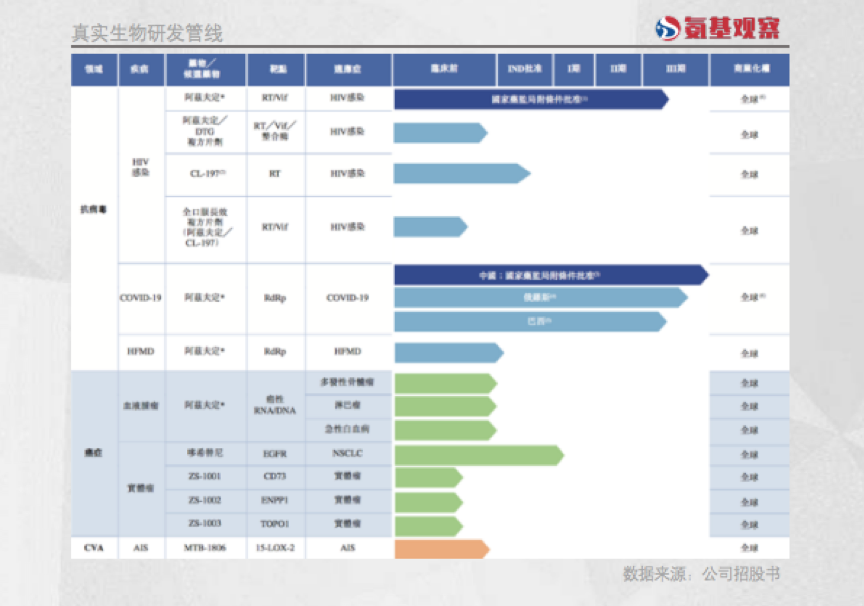Click the long green NSCLC progress bar
The width and height of the screenshot is (864, 606).
[x=478, y=455]
